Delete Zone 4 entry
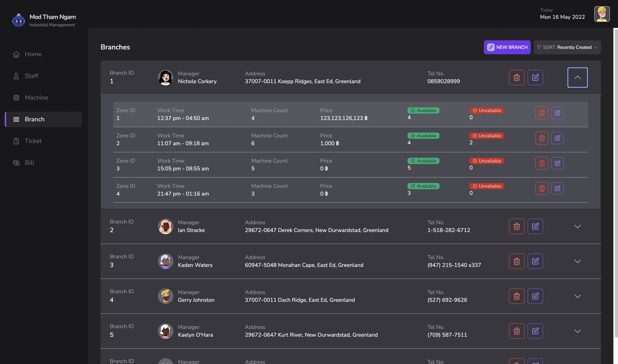Viewport: 618px width, 364px height. [x=542, y=188]
